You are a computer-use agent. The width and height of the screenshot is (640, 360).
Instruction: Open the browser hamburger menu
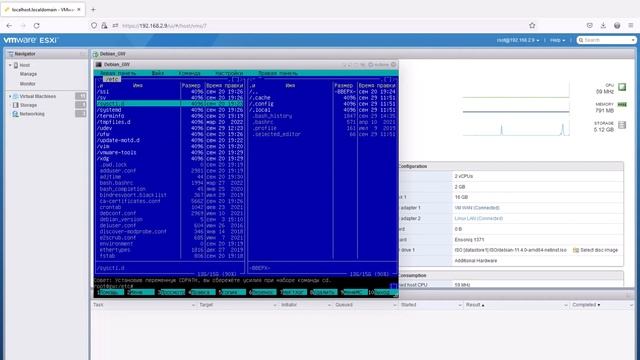point(631,25)
